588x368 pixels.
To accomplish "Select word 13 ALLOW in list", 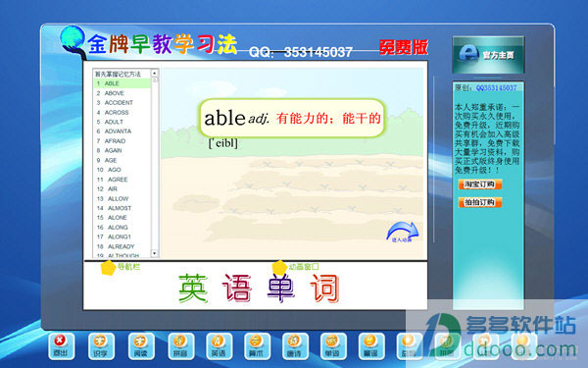I will pos(122,198).
